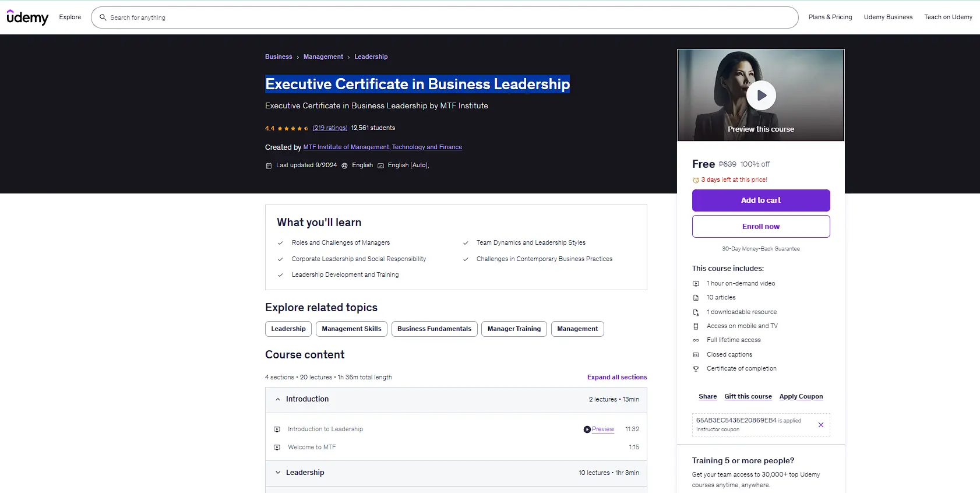Click the 4.4 rating number

coord(270,128)
